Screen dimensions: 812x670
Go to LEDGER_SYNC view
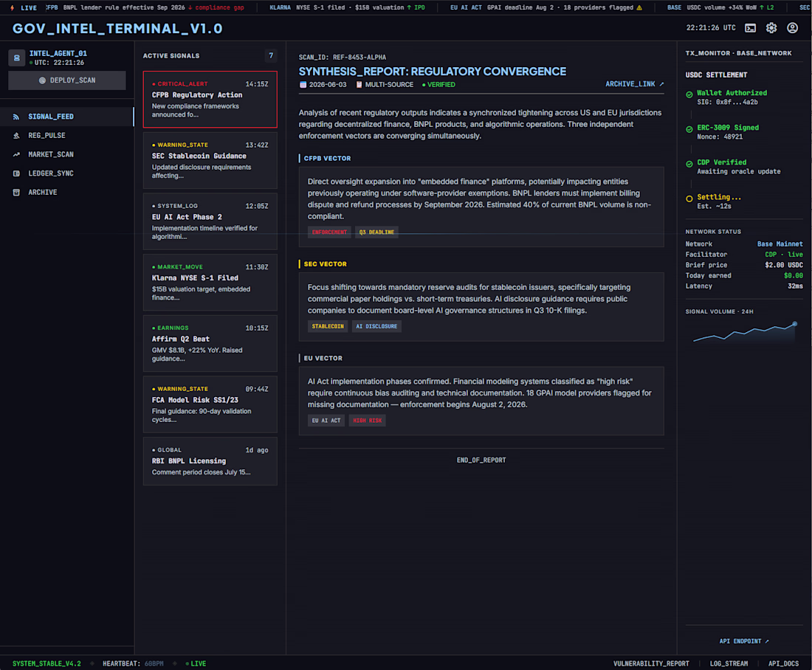click(x=66, y=173)
